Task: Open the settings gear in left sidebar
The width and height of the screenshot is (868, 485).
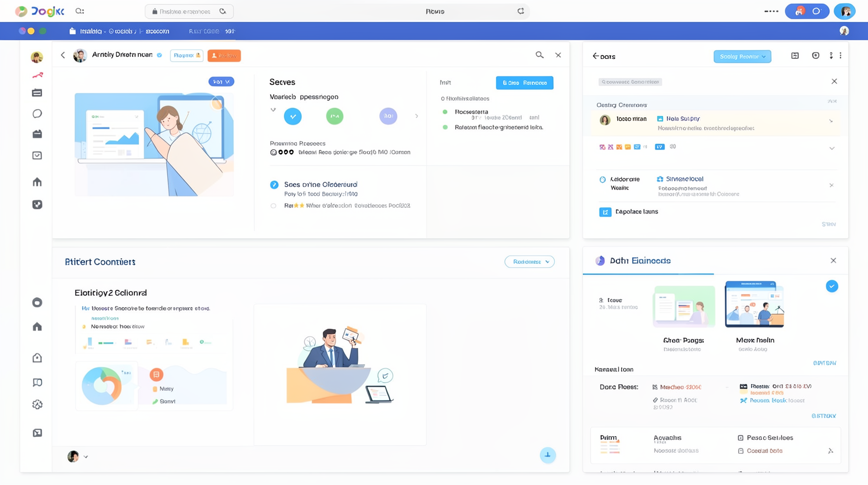Action: pyautogui.click(x=37, y=404)
